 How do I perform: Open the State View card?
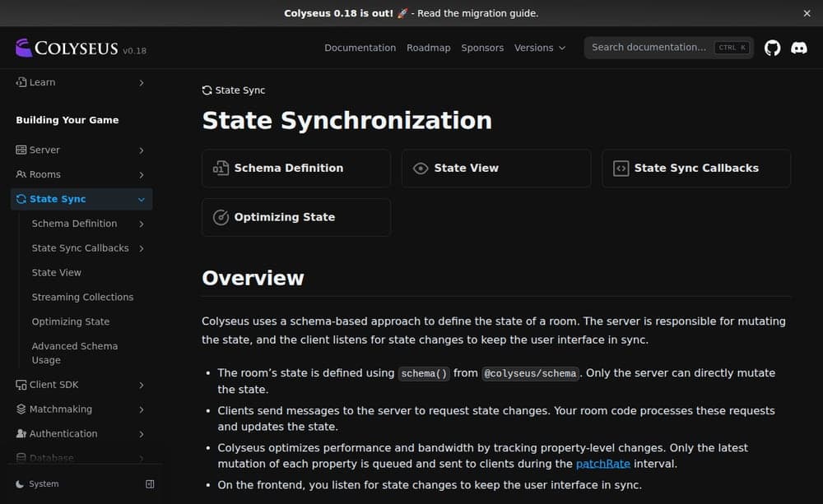coord(496,169)
